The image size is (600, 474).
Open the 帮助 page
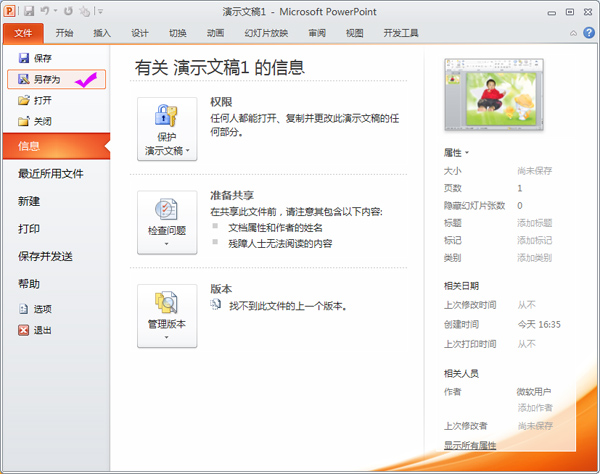[29, 284]
